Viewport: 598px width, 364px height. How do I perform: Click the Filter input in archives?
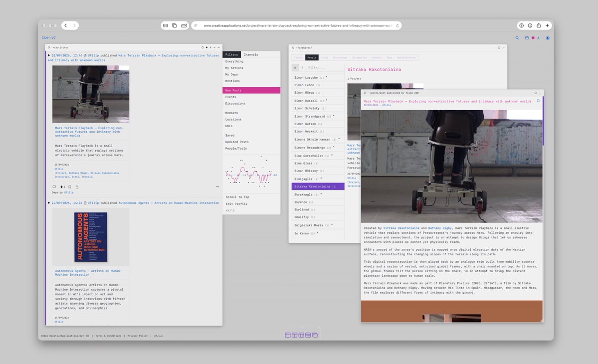click(x=325, y=67)
